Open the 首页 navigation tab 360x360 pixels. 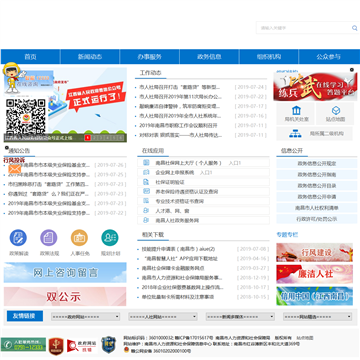tap(30, 57)
